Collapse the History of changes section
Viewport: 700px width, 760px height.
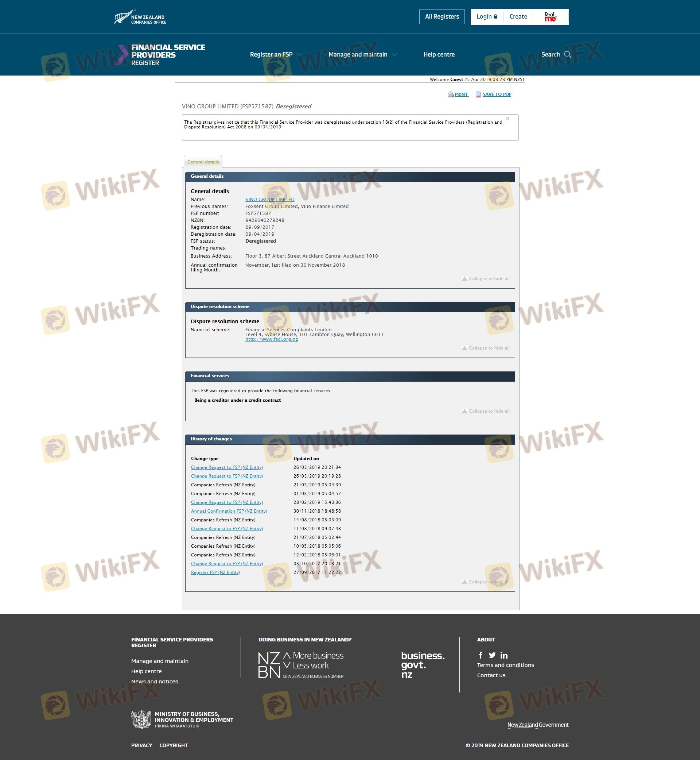tap(485, 582)
